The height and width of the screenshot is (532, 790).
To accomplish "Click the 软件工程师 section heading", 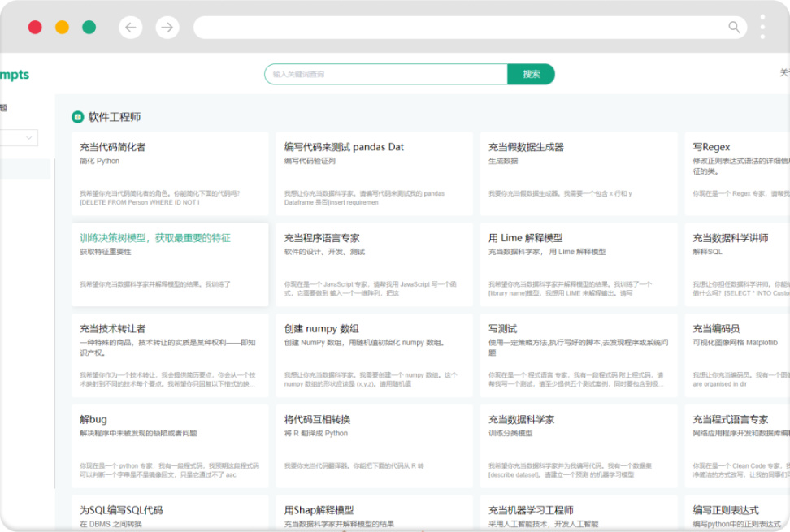I will click(x=115, y=117).
